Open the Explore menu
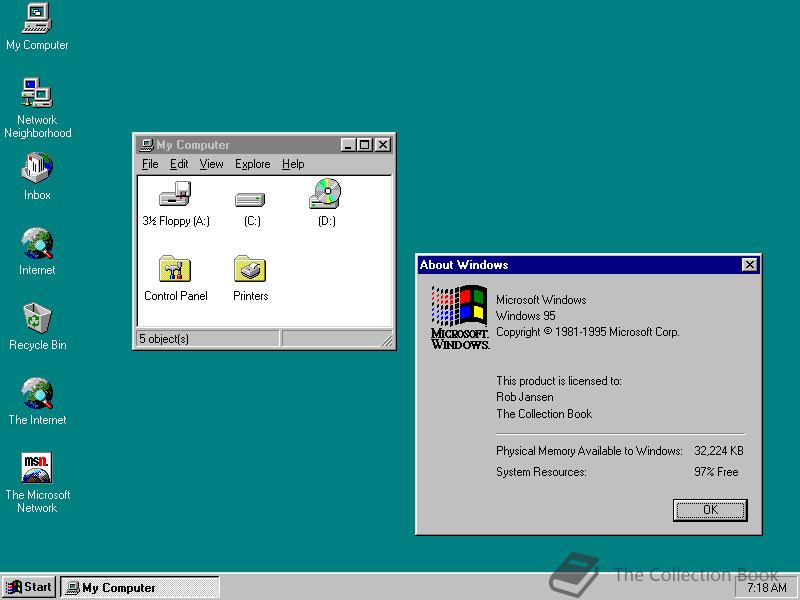 pos(253,164)
